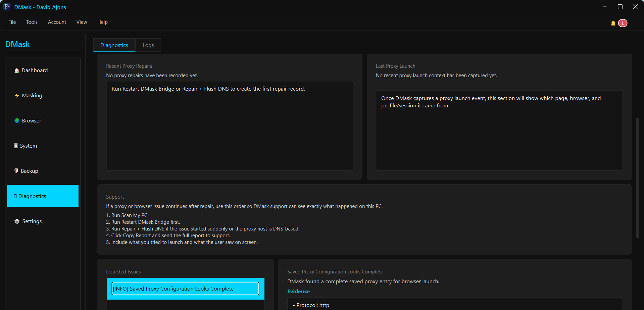Click the vertical scrollbar of diagnostics page
This screenshot has width=644, height=310.
pyautogui.click(x=638, y=178)
